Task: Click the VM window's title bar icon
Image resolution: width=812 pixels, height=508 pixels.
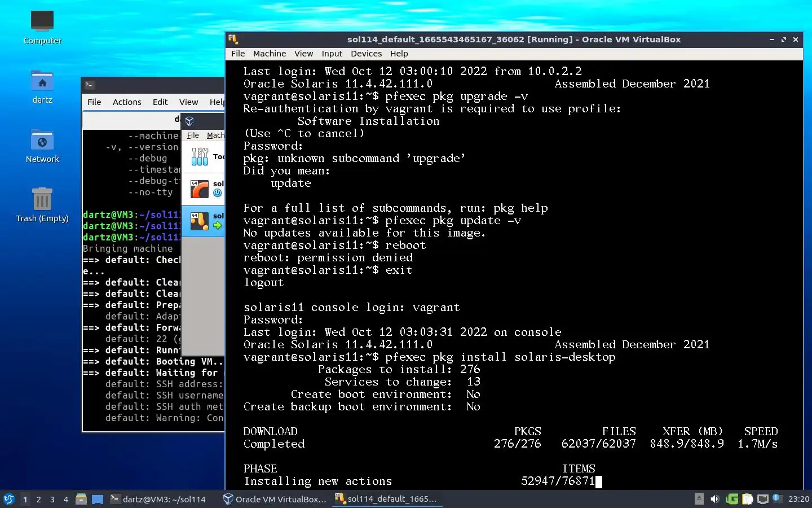Action: [233, 40]
